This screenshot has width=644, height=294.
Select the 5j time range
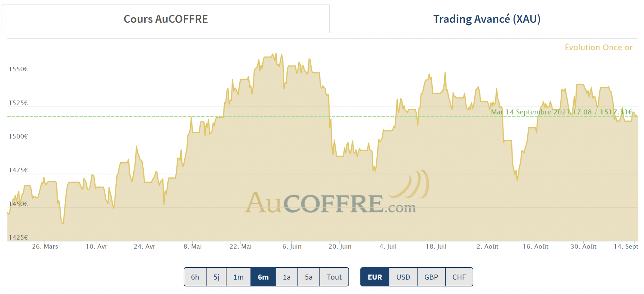(216, 277)
